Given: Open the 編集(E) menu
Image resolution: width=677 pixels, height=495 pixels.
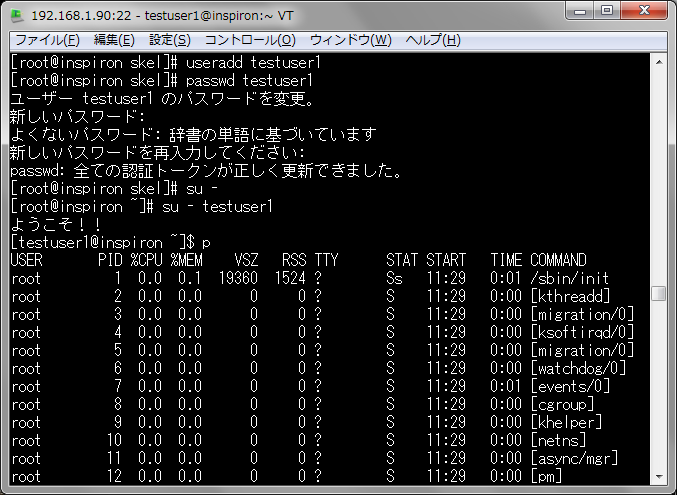Looking at the screenshot, I should pos(114,40).
